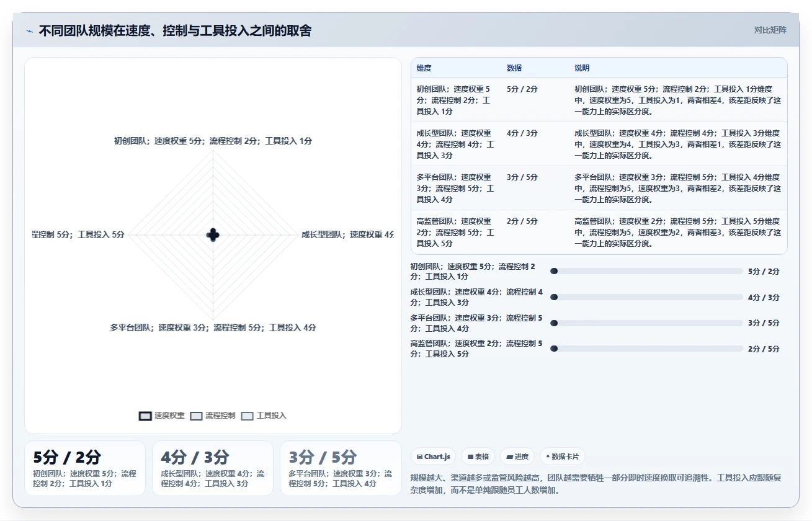Click the 5分 / 2分 value beside the progress bar
This screenshot has width=812, height=521.
point(764,271)
